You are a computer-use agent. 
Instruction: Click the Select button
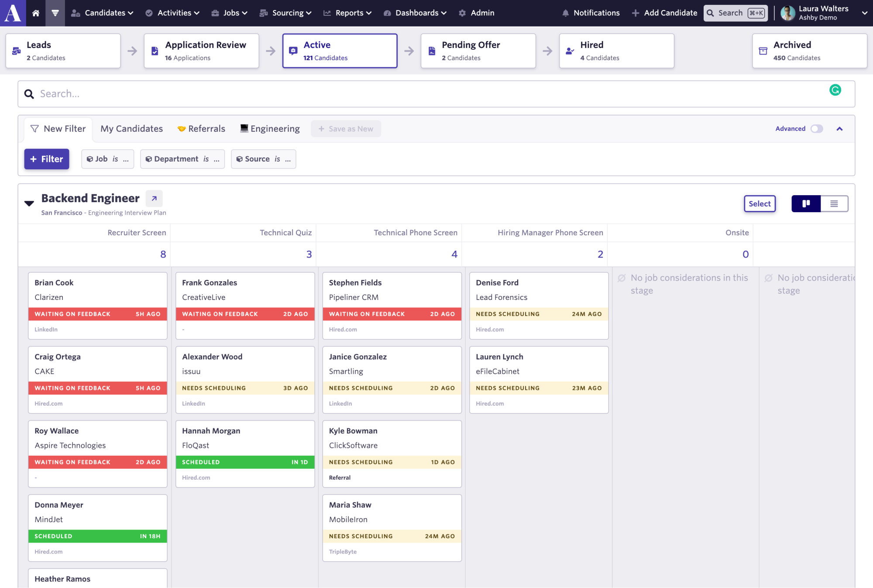760,203
